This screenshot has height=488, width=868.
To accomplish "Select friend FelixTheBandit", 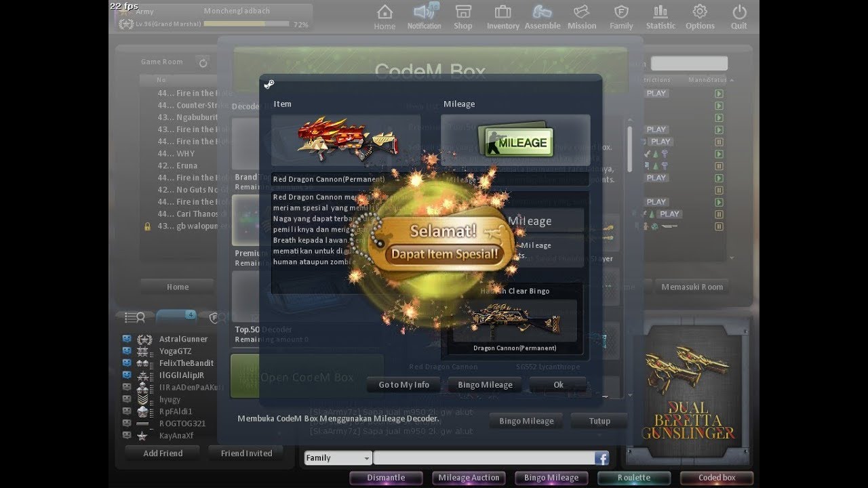I will tap(186, 363).
